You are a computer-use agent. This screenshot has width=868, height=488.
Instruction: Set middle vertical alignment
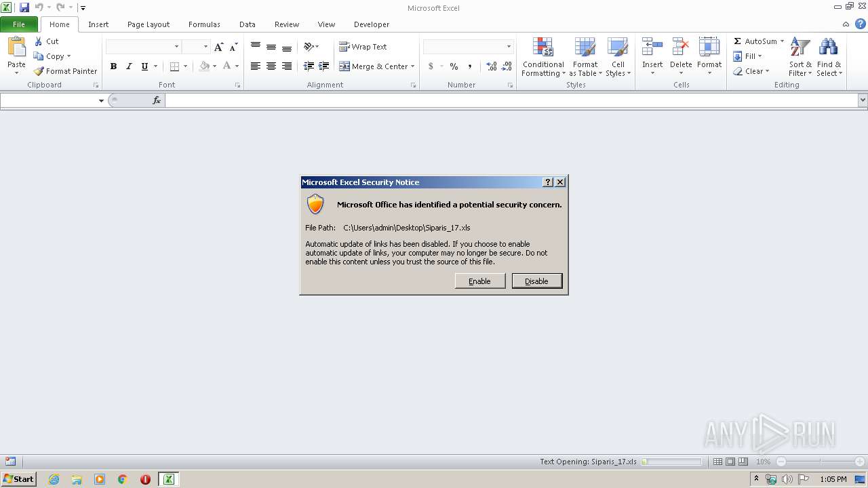pos(271,47)
